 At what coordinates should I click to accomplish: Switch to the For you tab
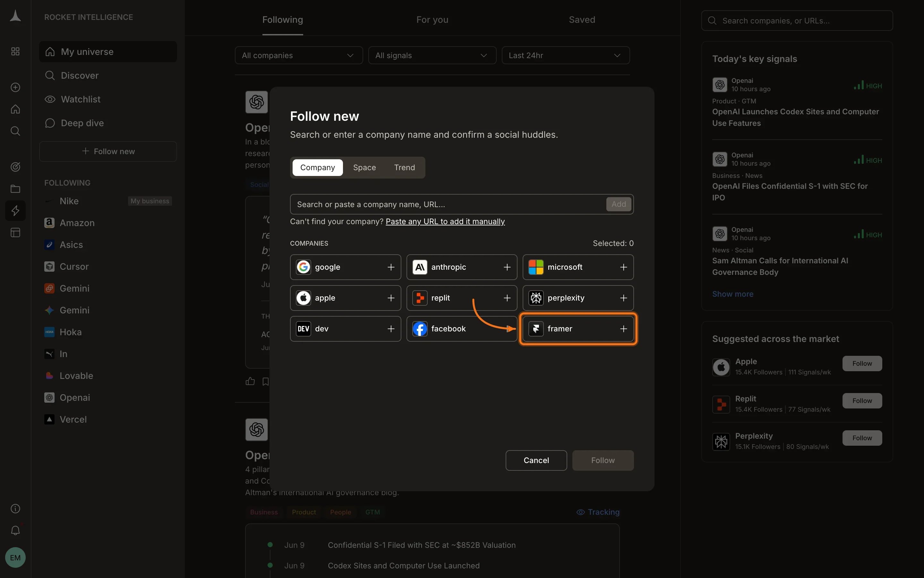[432, 20]
